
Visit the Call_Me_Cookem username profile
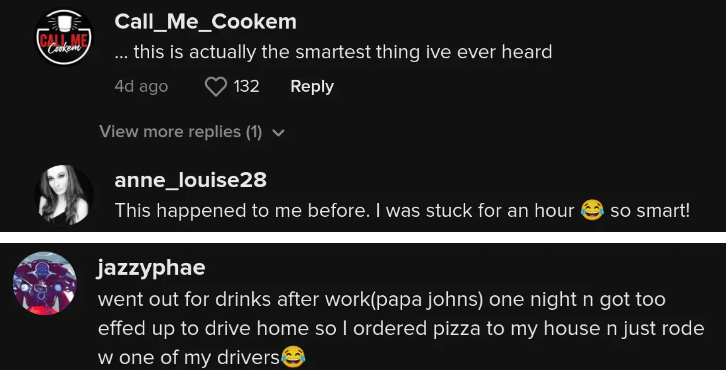point(206,22)
